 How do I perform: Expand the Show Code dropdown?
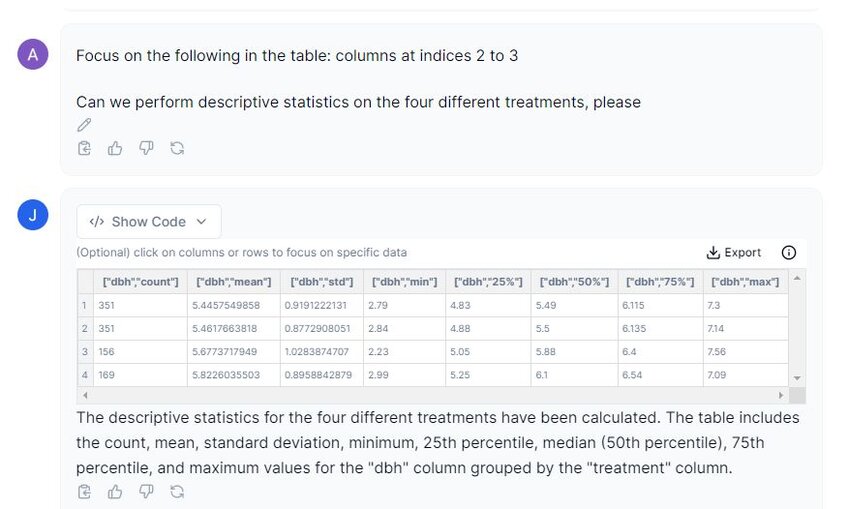(149, 222)
